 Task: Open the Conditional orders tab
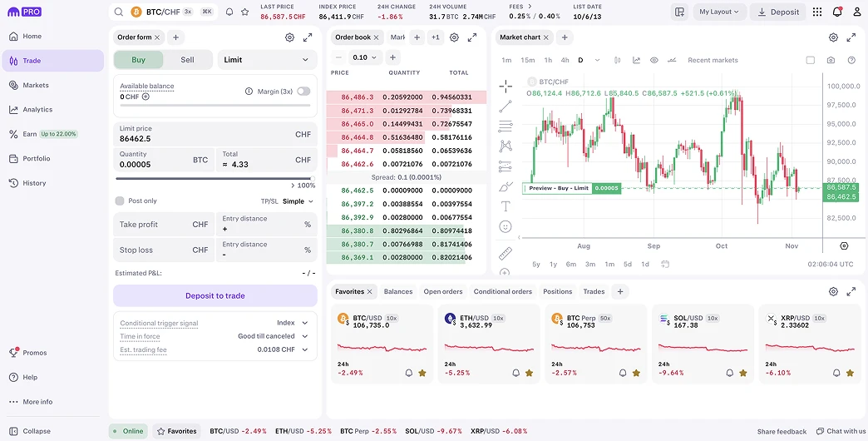[503, 291]
